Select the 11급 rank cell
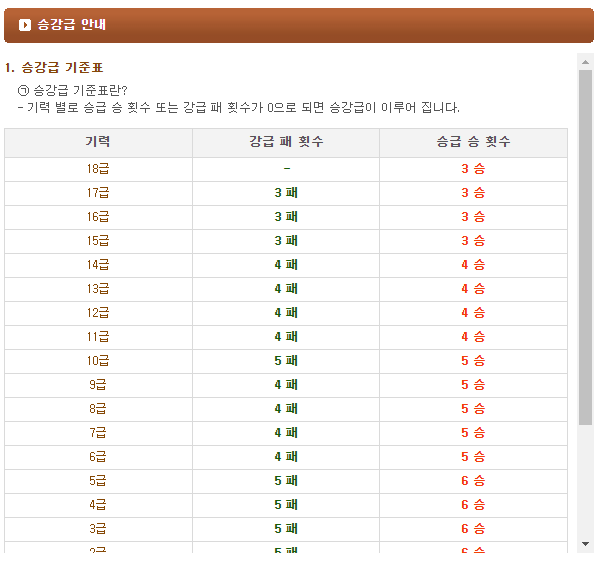This screenshot has width=596, height=561. point(98,337)
